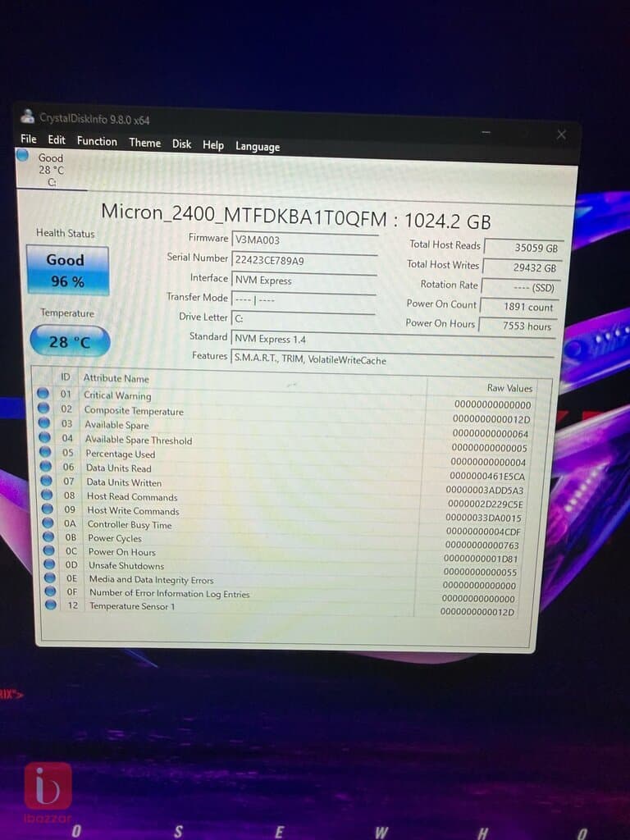Select the Good 28 °C C: drive tab

(51, 170)
